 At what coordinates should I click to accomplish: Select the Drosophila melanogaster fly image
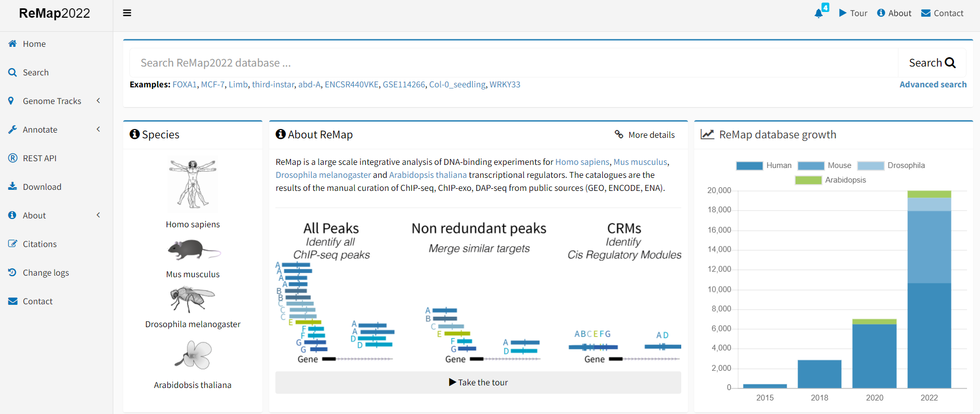[x=192, y=299]
